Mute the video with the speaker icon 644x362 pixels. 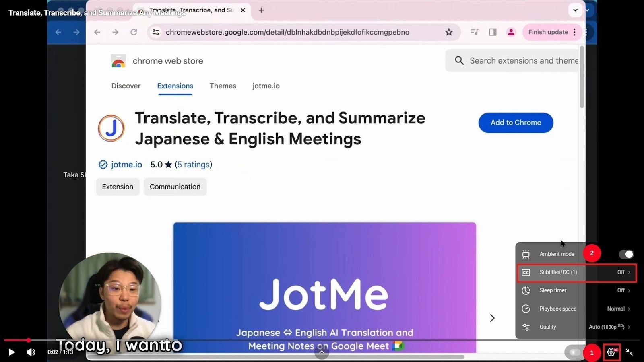click(x=31, y=352)
